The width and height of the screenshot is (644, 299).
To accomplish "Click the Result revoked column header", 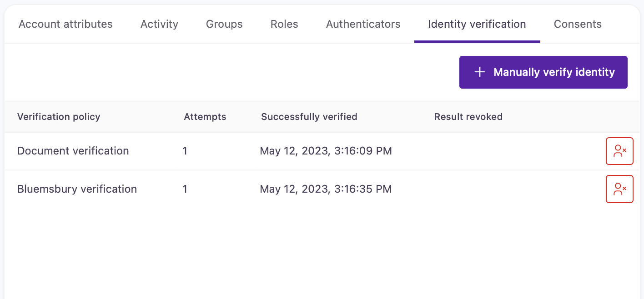I will 468,117.
